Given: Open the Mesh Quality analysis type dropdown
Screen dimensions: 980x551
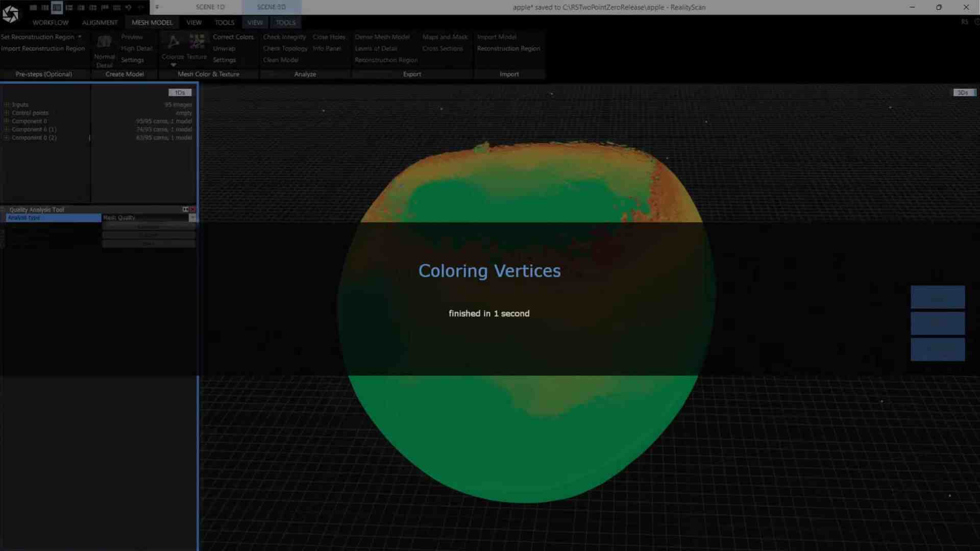Looking at the screenshot, I should pyautogui.click(x=192, y=217).
